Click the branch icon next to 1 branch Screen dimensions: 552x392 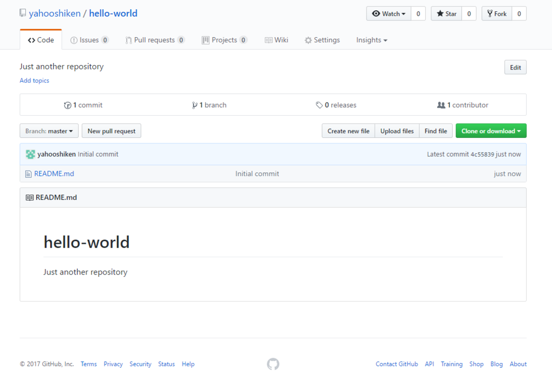[x=195, y=105]
